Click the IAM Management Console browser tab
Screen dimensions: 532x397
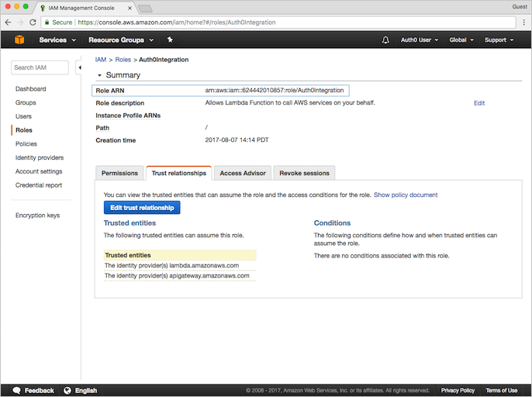(85, 9)
